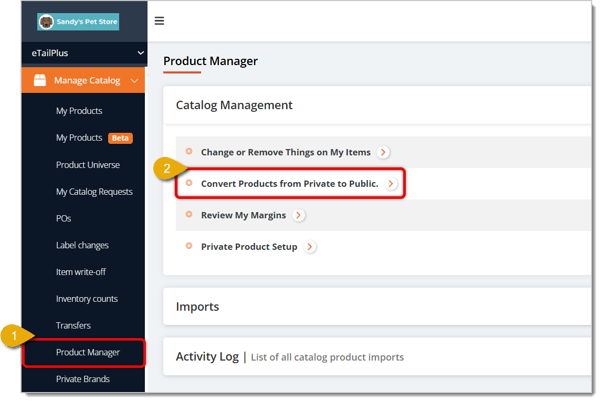Image resolution: width=600 pixels, height=401 pixels.
Task: Open My Products in sidebar
Action: click(79, 111)
